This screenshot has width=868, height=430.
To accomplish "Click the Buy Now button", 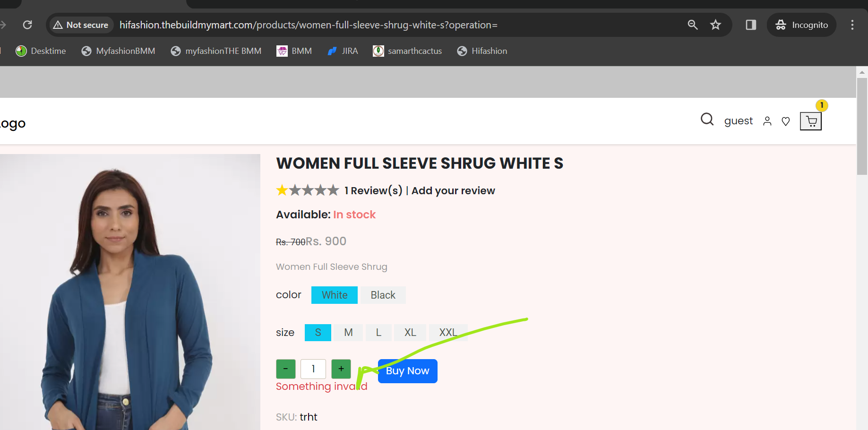I will point(408,371).
